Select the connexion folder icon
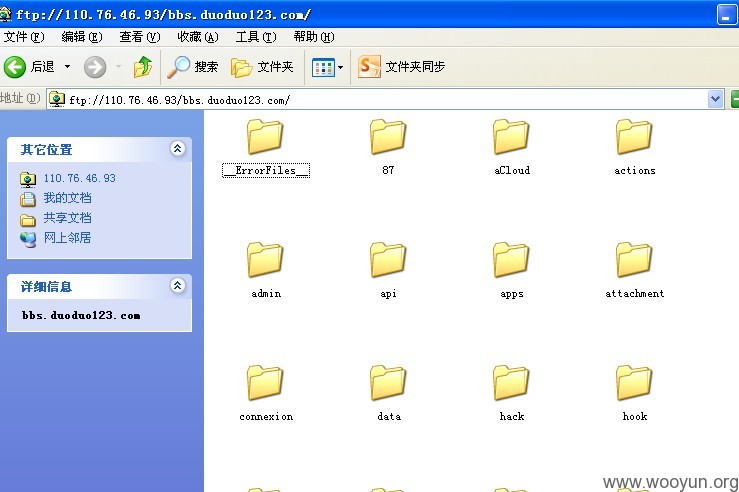The height and width of the screenshot is (492, 739). tap(265, 383)
